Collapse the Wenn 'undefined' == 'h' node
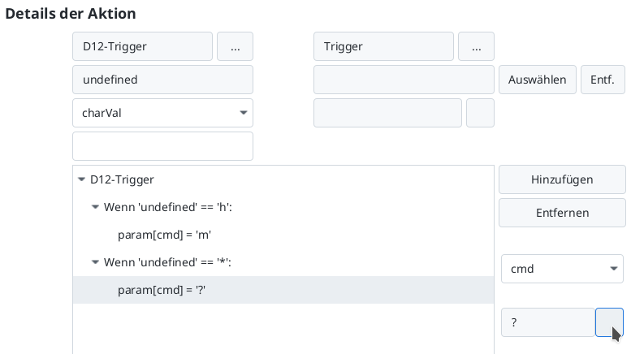This screenshot has height=354, width=644. pyautogui.click(x=95, y=207)
